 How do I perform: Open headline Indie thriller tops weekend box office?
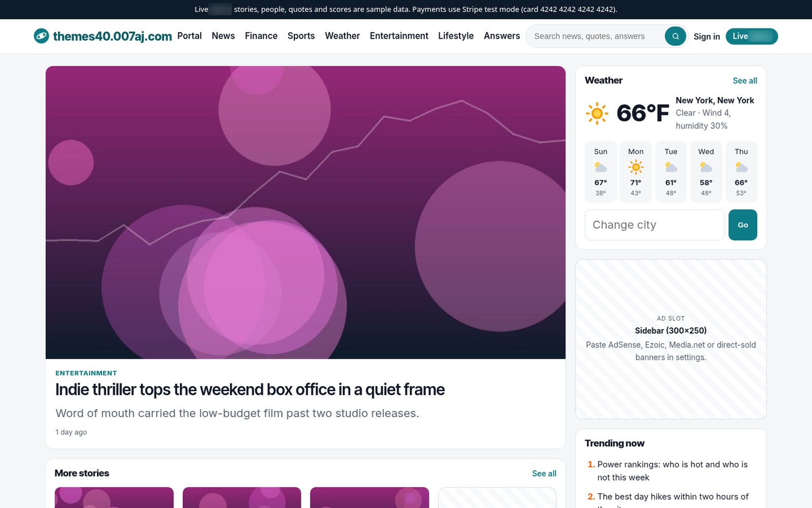pyautogui.click(x=250, y=390)
